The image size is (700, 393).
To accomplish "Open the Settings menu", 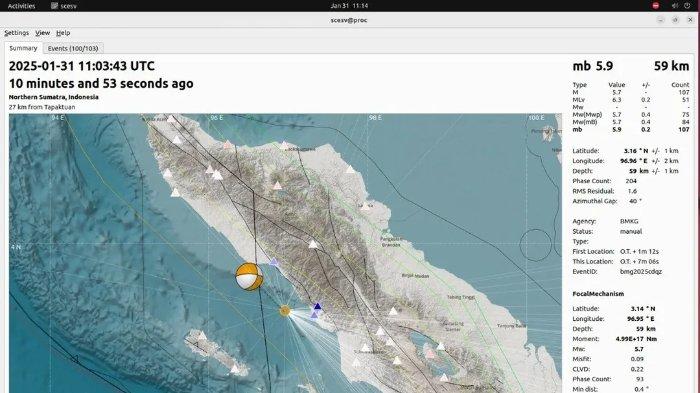I will tap(17, 33).
